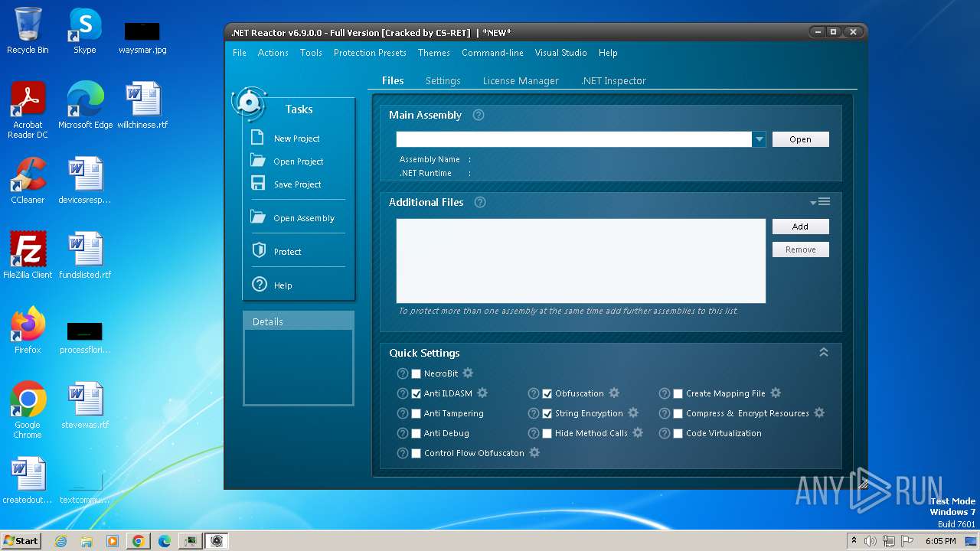Screen dimensions: 980x551
Task: Click the Main Assembly path input field
Action: (x=574, y=139)
